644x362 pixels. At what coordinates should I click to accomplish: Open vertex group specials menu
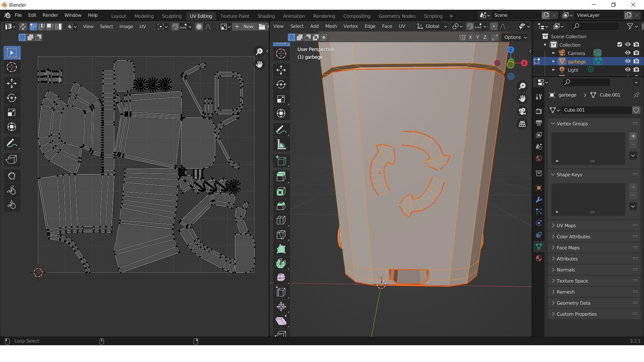[x=633, y=156]
